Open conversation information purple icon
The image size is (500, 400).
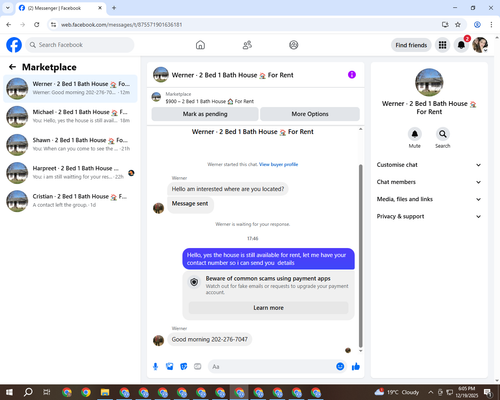pyautogui.click(x=352, y=75)
